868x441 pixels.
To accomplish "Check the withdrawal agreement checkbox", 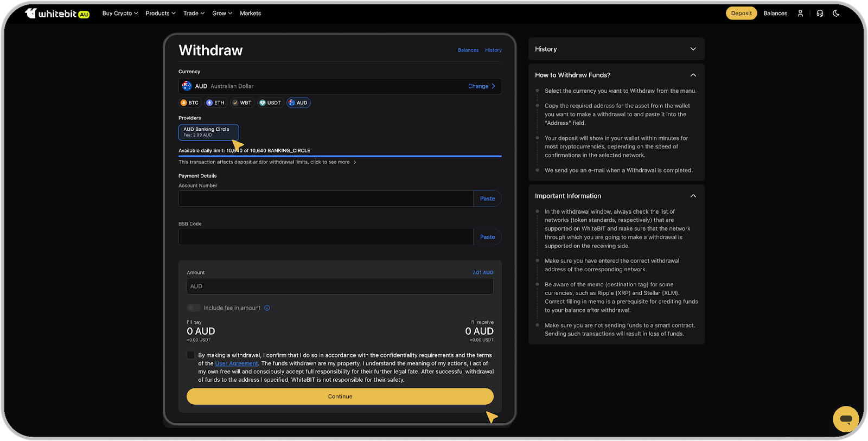I will [x=190, y=355].
